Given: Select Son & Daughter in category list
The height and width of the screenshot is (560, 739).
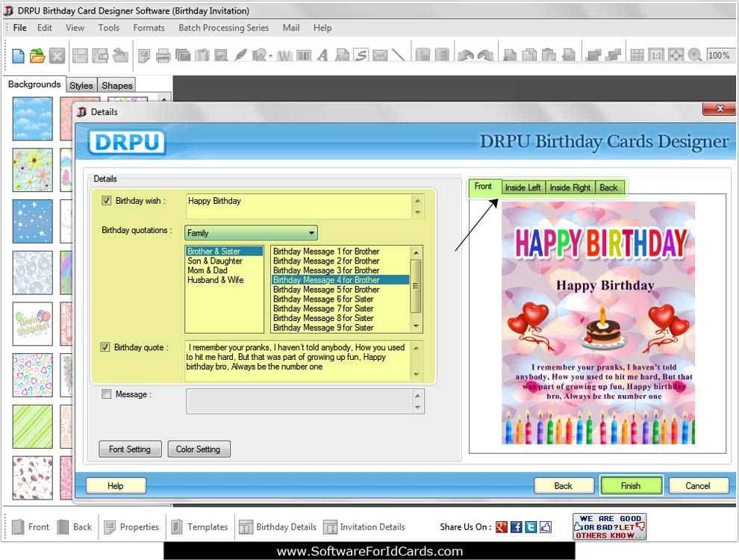Looking at the screenshot, I should 215,261.
